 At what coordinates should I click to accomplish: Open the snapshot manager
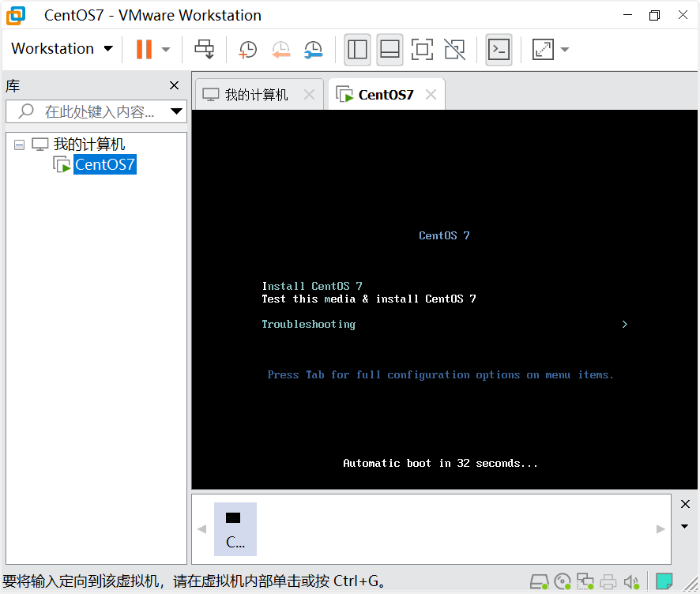point(314,49)
